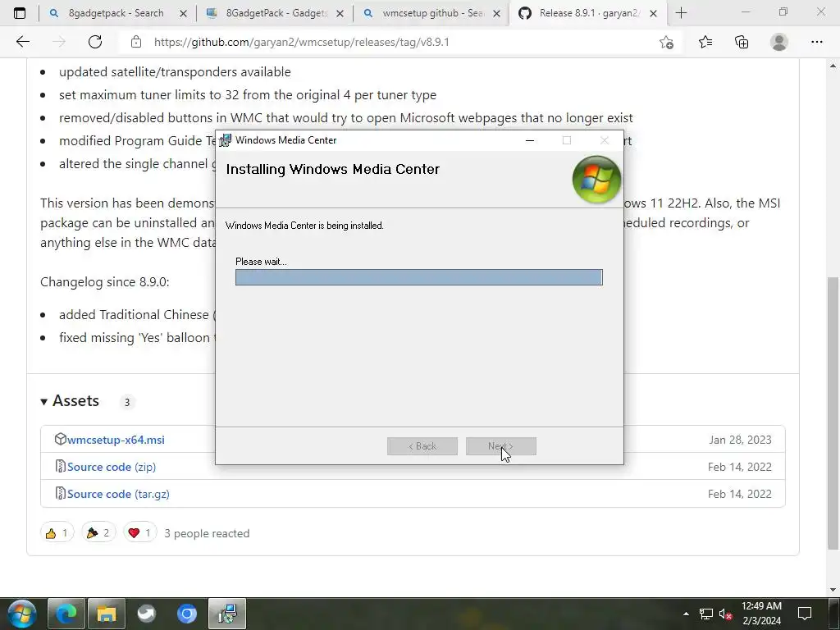Add this page to favorites star

[x=666, y=43]
